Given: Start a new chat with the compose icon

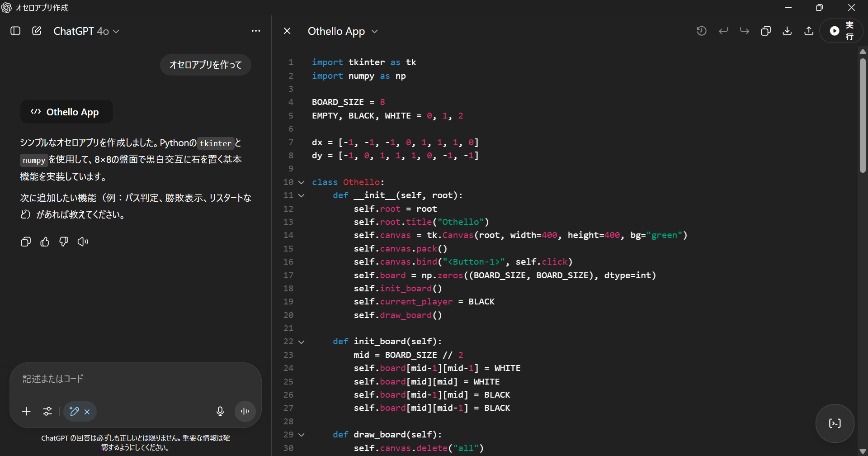Looking at the screenshot, I should 37,31.
